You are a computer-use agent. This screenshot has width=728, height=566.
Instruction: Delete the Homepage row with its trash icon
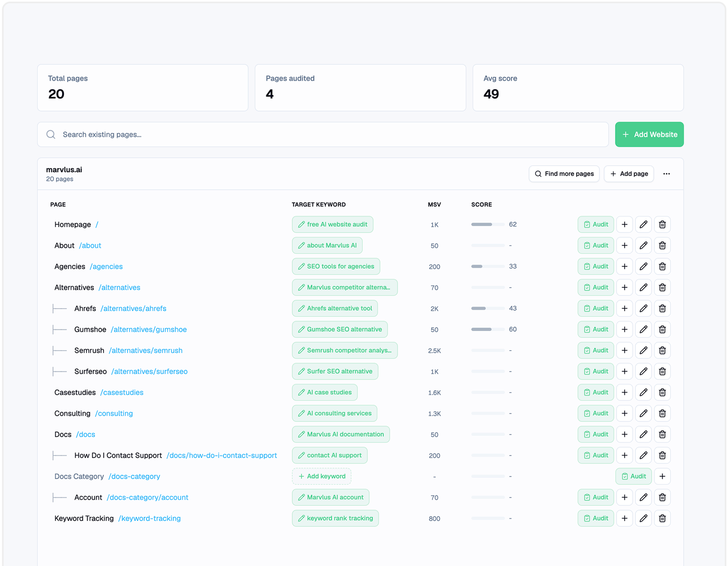tap(662, 224)
